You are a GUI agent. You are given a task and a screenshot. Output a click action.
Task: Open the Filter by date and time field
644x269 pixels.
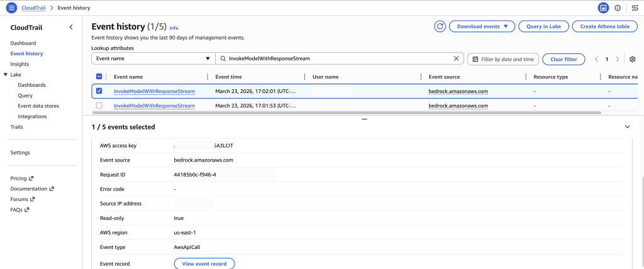click(502, 59)
